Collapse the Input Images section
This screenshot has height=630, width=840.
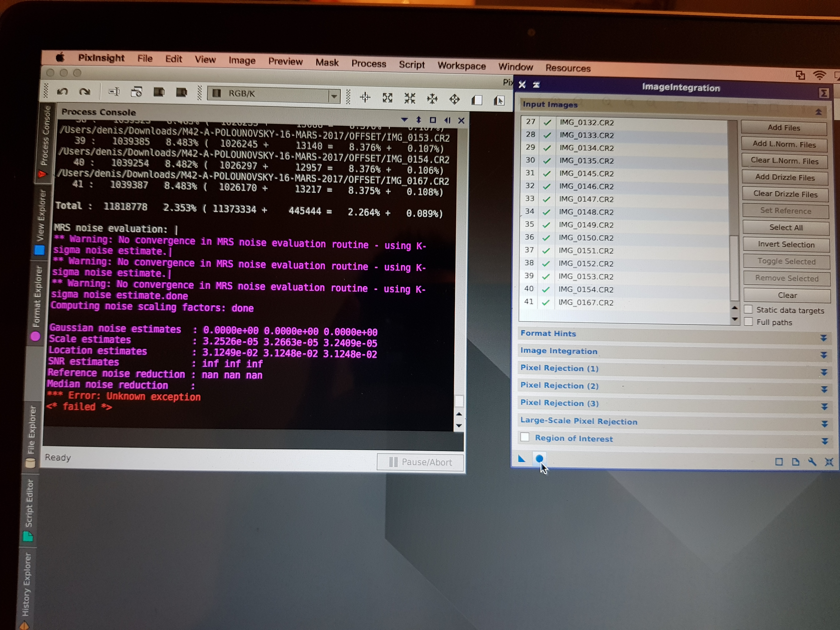coord(818,112)
